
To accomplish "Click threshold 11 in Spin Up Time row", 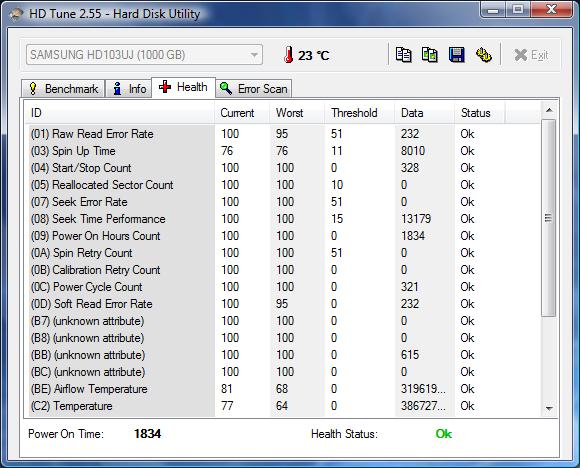I will [x=337, y=151].
